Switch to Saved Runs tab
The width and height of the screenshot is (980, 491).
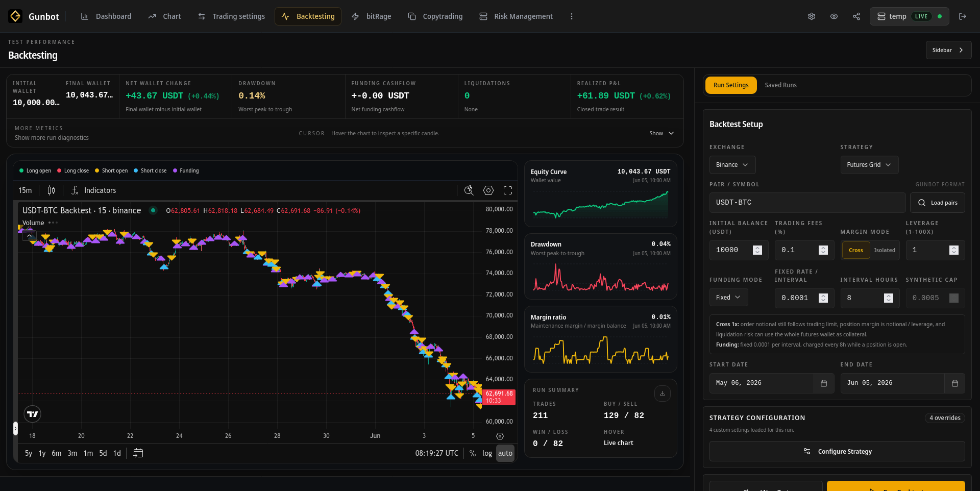780,85
